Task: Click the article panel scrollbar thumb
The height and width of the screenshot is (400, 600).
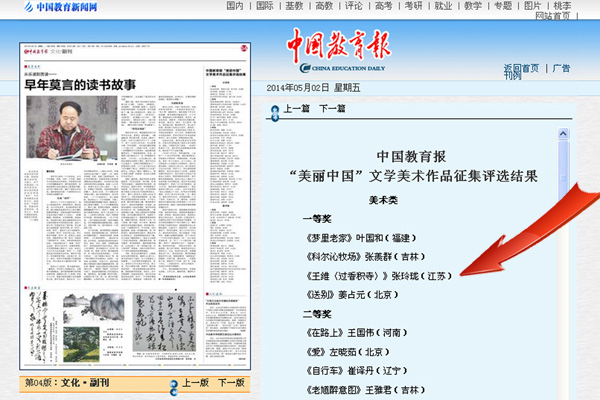Action: click(x=563, y=172)
